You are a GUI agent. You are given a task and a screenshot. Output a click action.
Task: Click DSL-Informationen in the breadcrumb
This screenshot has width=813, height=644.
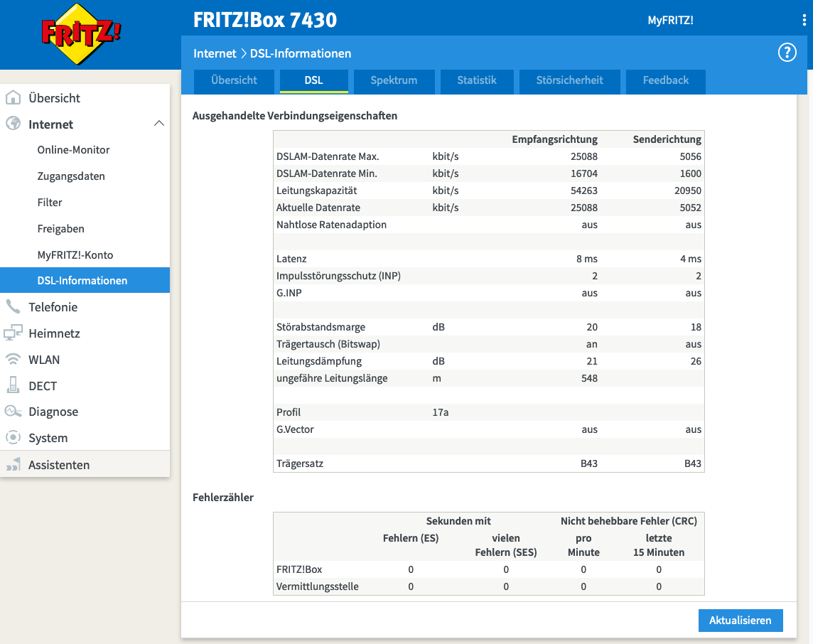(301, 53)
